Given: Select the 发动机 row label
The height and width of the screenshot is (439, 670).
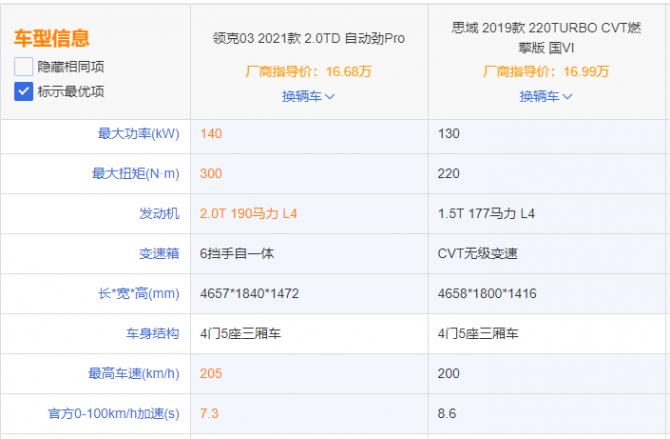Looking at the screenshot, I should [159, 214].
